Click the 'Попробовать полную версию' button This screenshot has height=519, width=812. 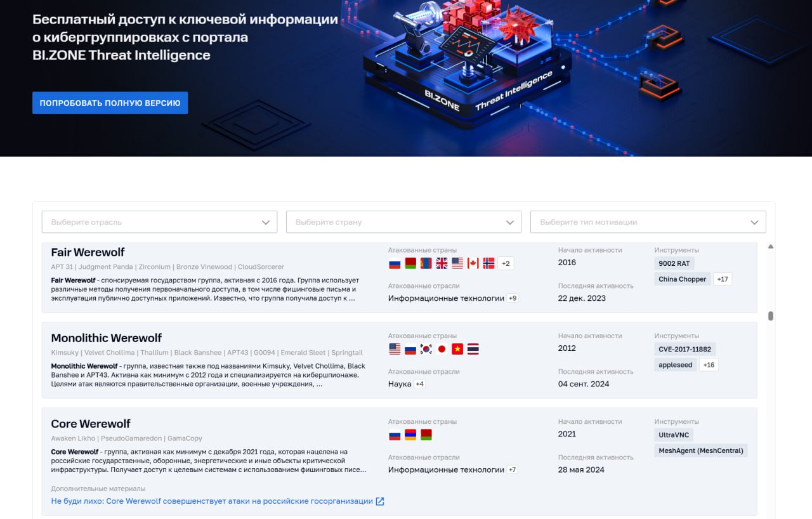click(110, 103)
